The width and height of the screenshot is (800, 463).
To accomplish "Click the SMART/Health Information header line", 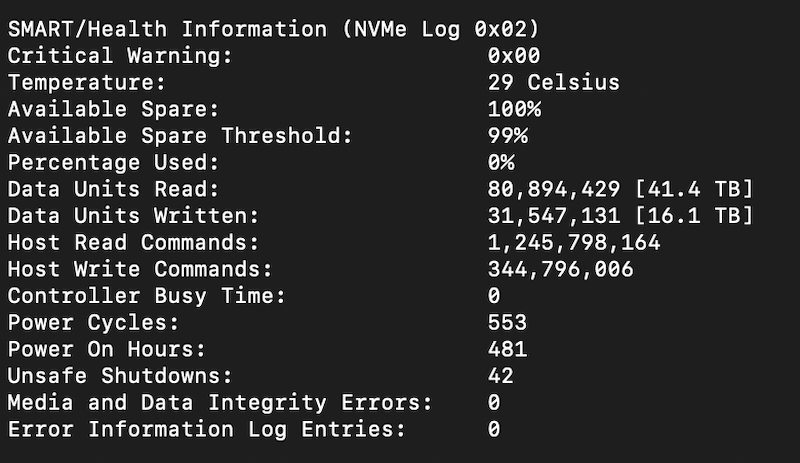I will pos(273,29).
